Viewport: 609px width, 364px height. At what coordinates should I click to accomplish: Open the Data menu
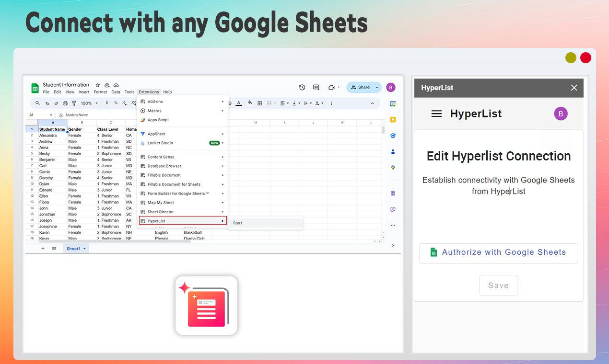pos(116,92)
